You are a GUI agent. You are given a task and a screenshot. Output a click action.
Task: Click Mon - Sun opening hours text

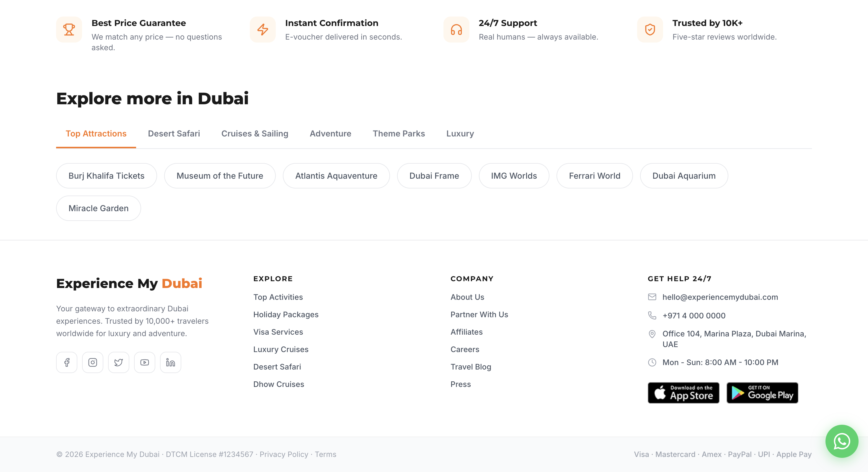(x=720, y=362)
